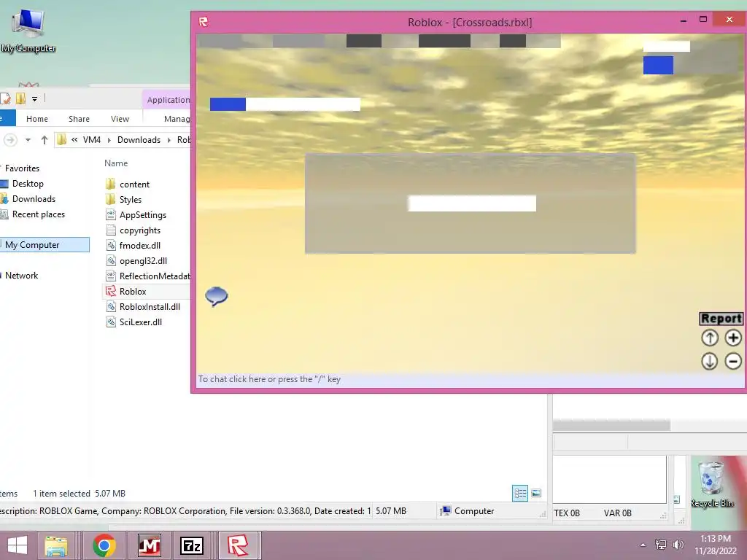Switch to Large icons view in Explorer

[536, 494]
